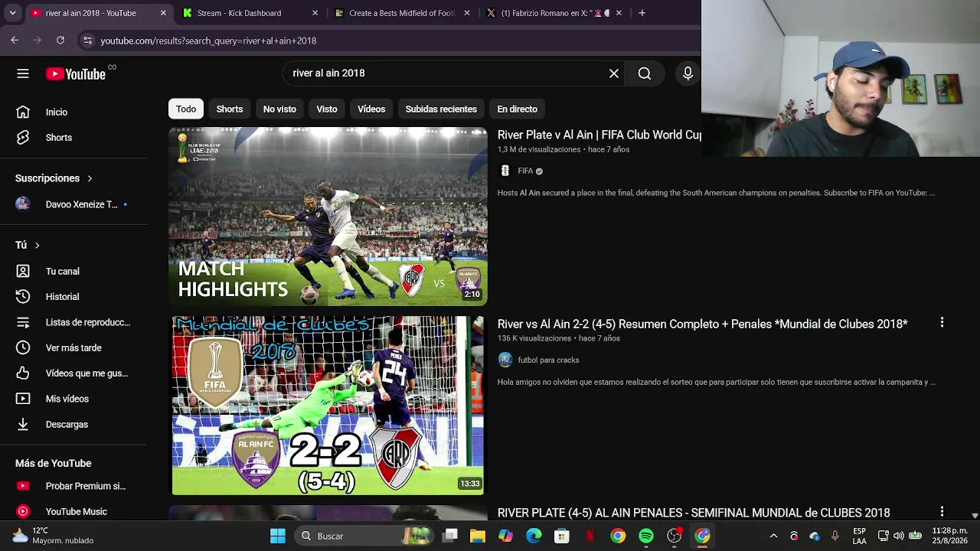
Task: Open the futbol para cracks channel avatar
Action: point(505,360)
